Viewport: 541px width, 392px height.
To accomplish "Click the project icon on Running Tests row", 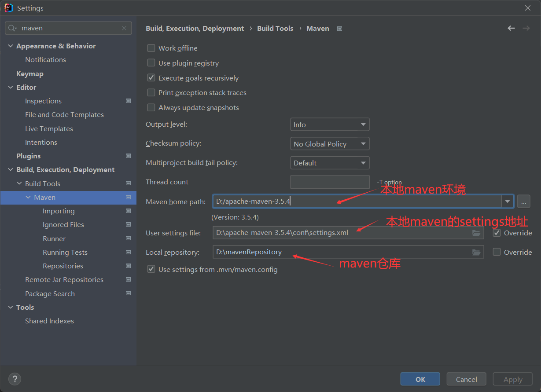I will pos(129,253).
